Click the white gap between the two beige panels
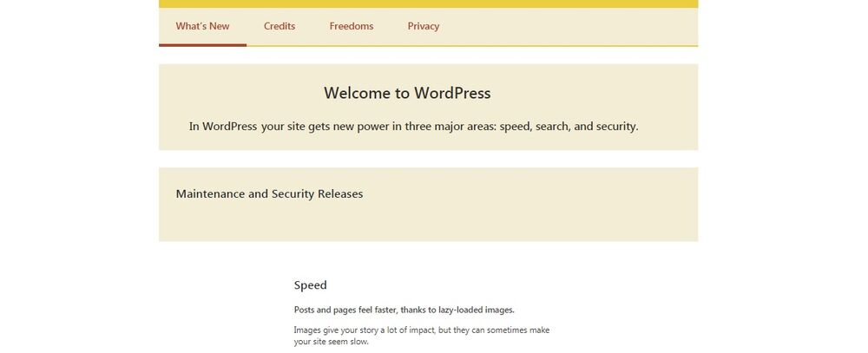This screenshot has width=868, height=353. point(428,159)
